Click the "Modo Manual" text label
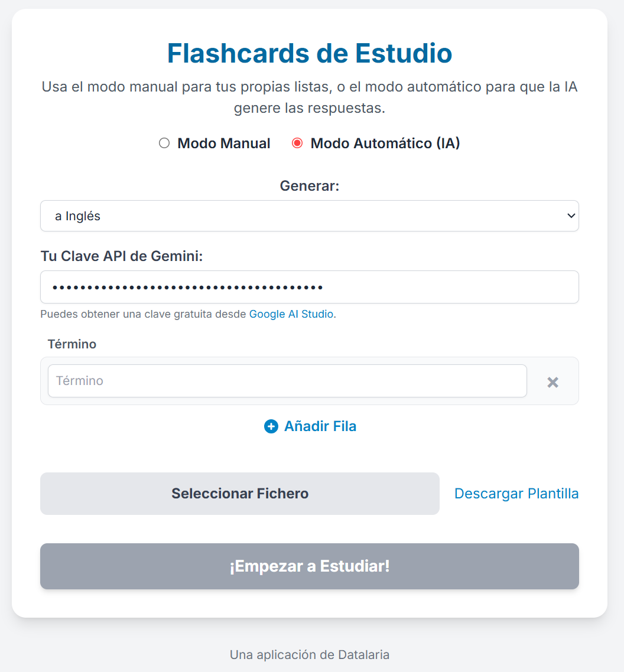 click(x=224, y=143)
